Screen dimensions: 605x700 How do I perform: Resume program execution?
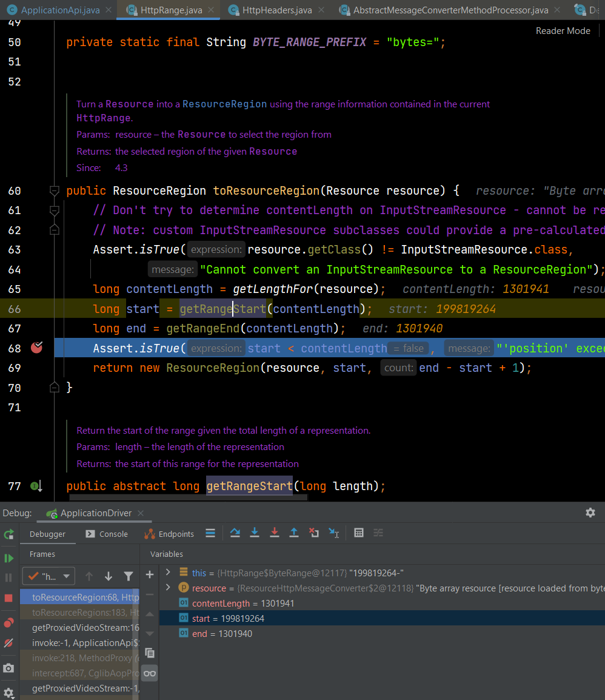pos(9,558)
